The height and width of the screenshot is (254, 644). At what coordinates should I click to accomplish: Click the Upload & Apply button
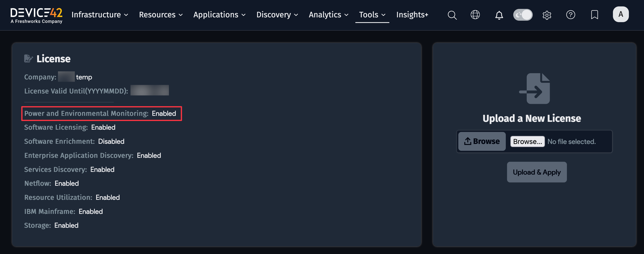(537, 172)
